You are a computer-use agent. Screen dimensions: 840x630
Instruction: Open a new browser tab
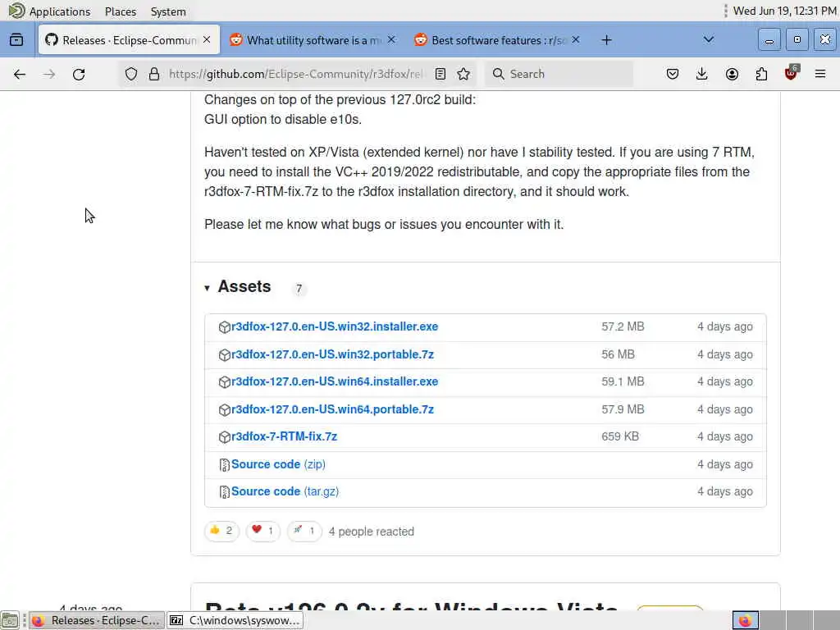tap(606, 40)
